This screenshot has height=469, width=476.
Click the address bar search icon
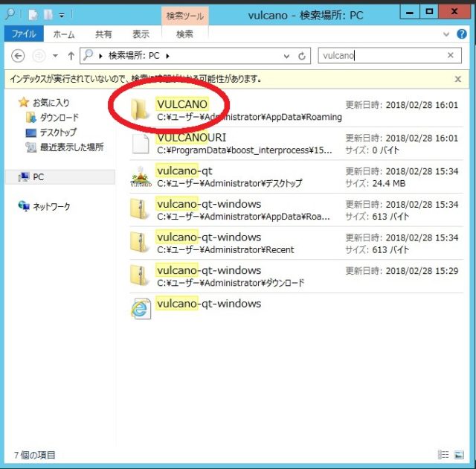coord(88,55)
